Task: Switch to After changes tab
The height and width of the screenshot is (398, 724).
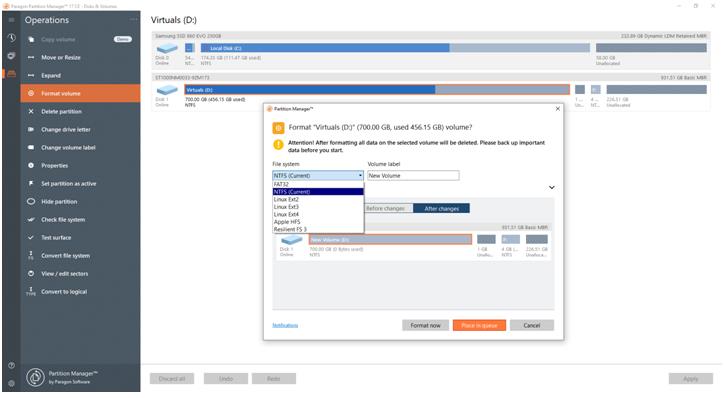Action: [x=441, y=209]
